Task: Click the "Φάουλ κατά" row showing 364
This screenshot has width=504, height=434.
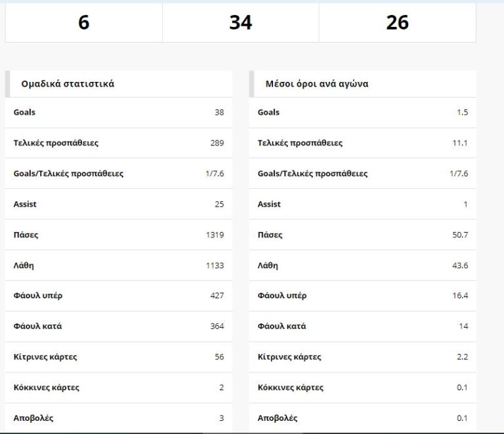Action: pos(118,326)
